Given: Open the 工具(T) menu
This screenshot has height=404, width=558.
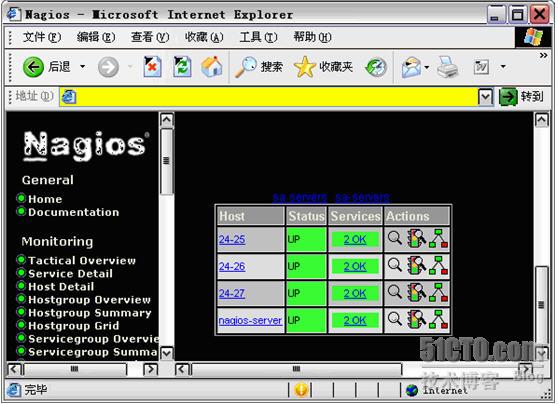Looking at the screenshot, I should point(258,37).
